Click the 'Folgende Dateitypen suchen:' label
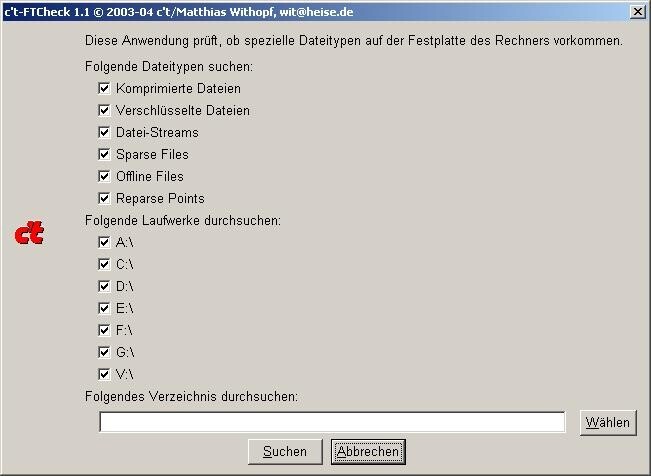This screenshot has width=651, height=476. pos(169,66)
